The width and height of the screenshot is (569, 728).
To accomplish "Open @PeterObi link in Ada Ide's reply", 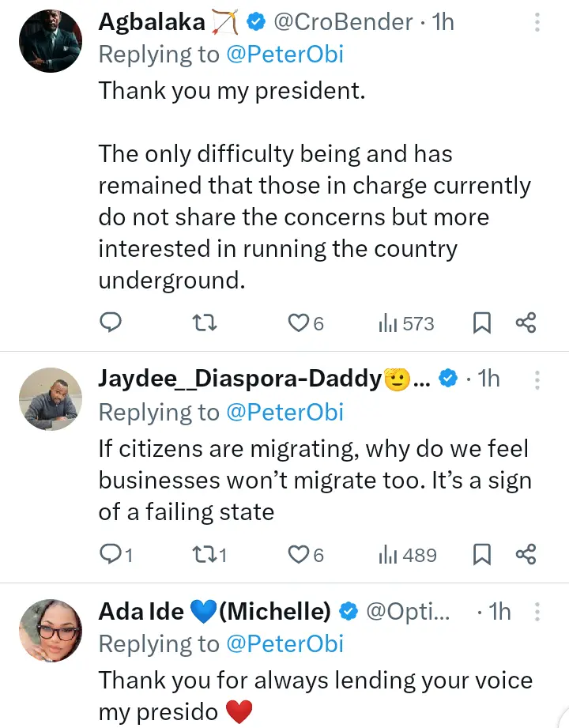I will coord(284,644).
